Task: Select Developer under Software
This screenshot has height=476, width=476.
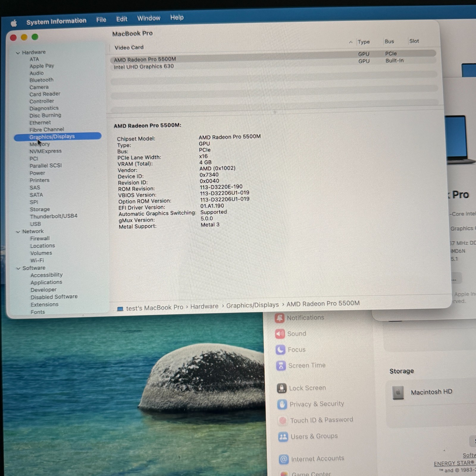Action: [x=43, y=290]
